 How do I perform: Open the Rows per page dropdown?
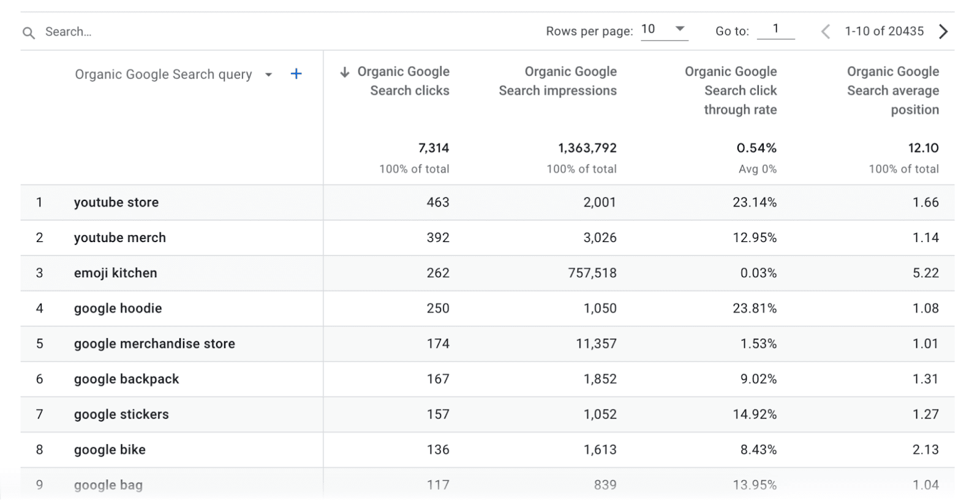[665, 29]
